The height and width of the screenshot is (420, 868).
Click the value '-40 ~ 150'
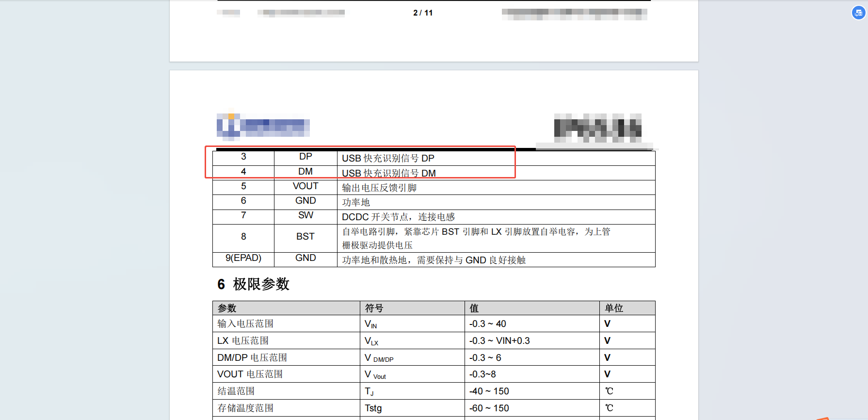coord(489,391)
